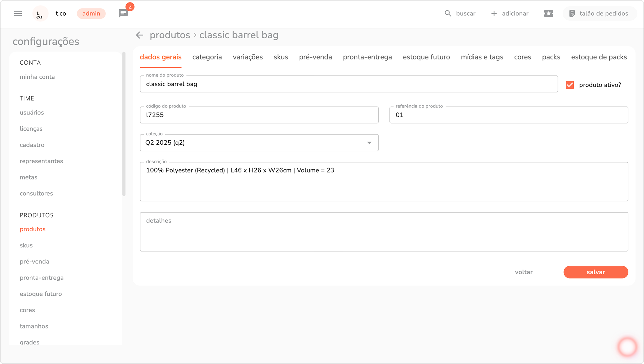Open the star ticket icon
This screenshot has width=644, height=364.
coord(548,13)
